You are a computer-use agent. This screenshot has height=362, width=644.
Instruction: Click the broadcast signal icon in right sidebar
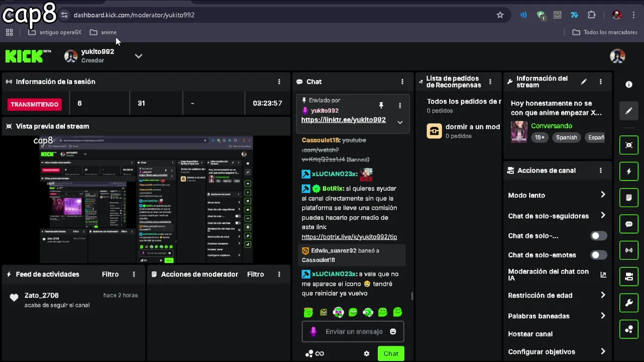[x=629, y=250]
